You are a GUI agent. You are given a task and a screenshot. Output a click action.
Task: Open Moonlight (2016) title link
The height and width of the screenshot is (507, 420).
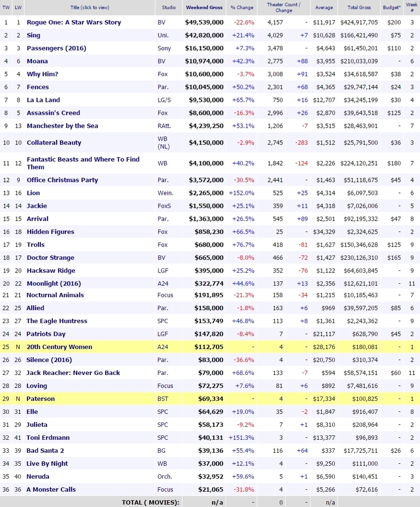pos(54,283)
